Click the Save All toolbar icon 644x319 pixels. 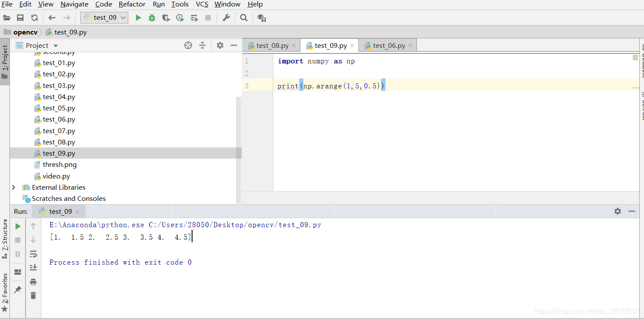[20, 18]
